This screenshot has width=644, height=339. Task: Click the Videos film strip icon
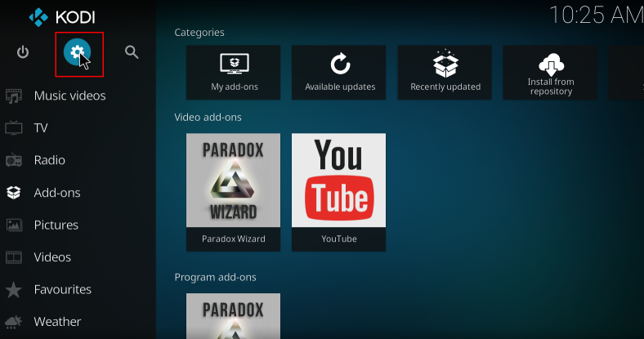[x=14, y=257]
